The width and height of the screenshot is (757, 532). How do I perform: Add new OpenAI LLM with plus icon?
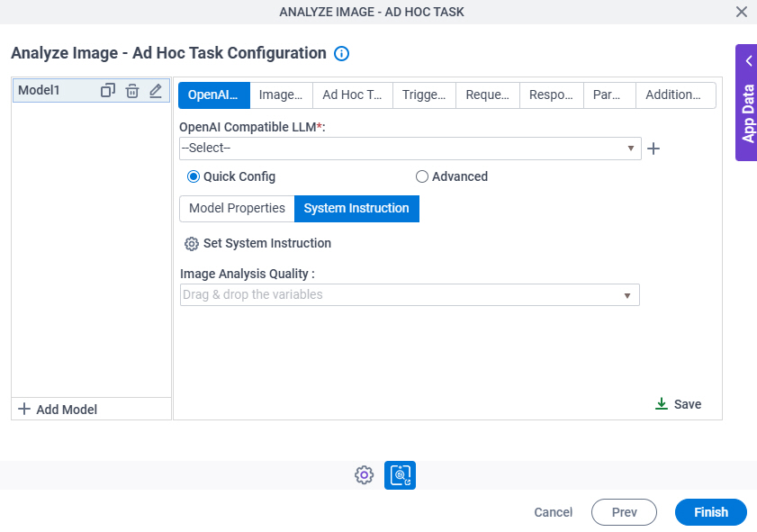pos(653,149)
